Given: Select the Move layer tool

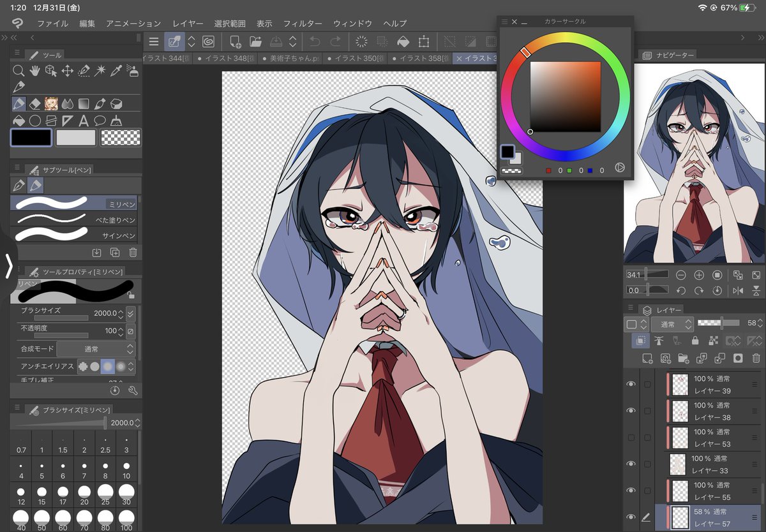Looking at the screenshot, I should [68, 71].
